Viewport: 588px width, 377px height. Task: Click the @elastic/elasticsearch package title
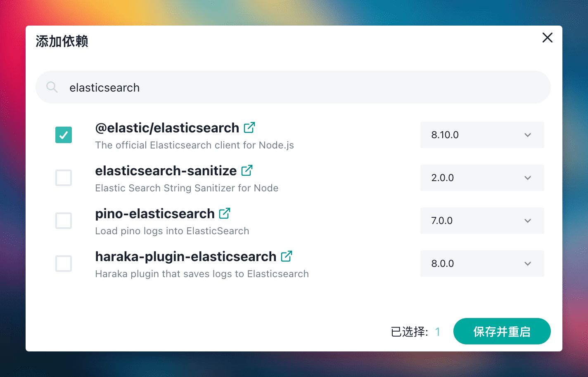pyautogui.click(x=167, y=128)
